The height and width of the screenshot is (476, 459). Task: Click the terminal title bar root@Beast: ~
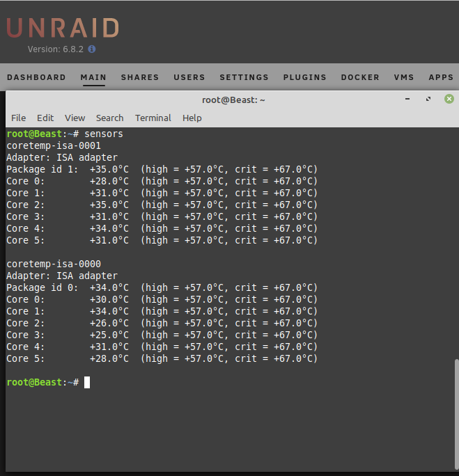click(233, 100)
